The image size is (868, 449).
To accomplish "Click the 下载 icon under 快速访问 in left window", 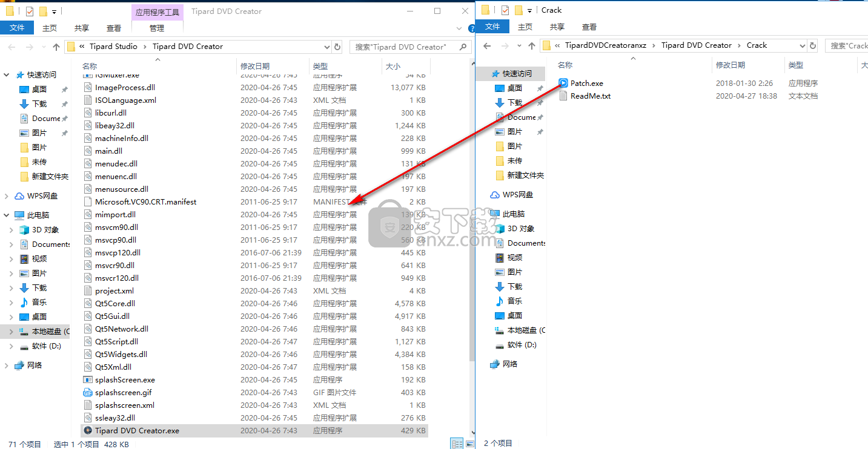I will tap(24, 104).
